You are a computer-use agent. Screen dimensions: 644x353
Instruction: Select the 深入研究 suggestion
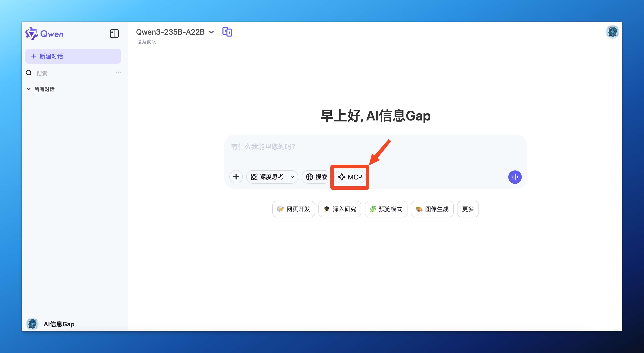click(x=340, y=209)
